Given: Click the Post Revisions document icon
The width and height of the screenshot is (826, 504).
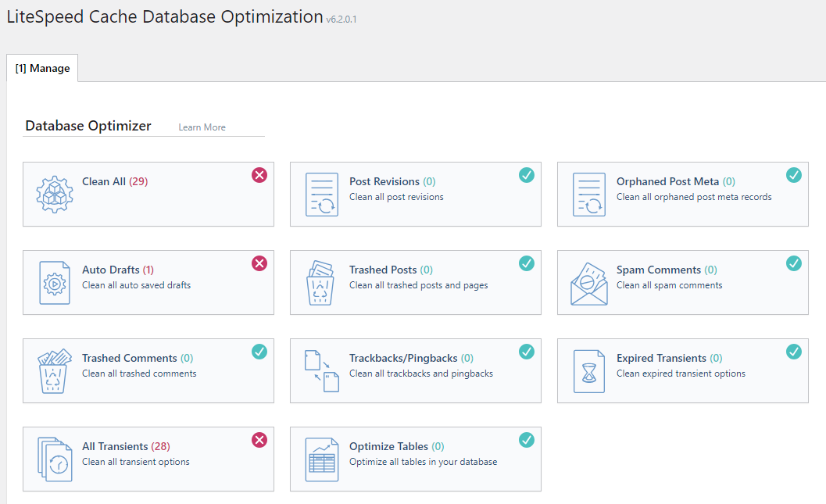Looking at the screenshot, I should point(322,195).
